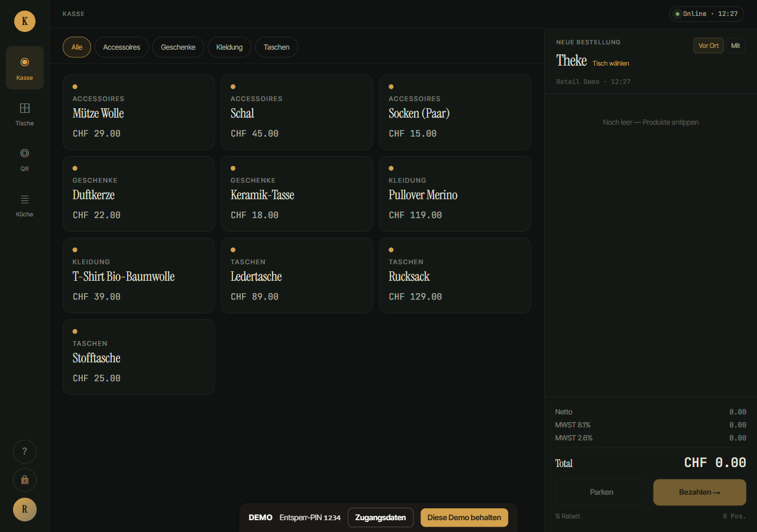The image size is (757, 532).
Task: Add Schal to the order
Action: 296,112
